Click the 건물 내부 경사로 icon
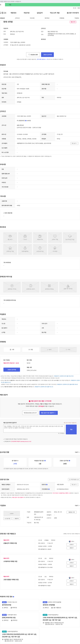The height and width of the screenshot is (644, 80). [x=68, y=287]
